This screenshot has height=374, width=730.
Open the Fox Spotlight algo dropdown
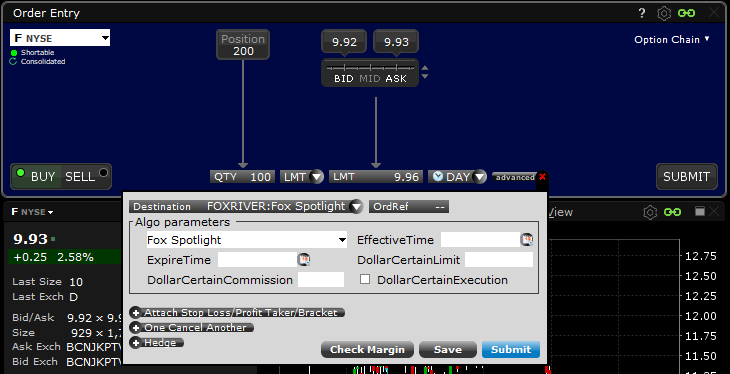pos(247,240)
